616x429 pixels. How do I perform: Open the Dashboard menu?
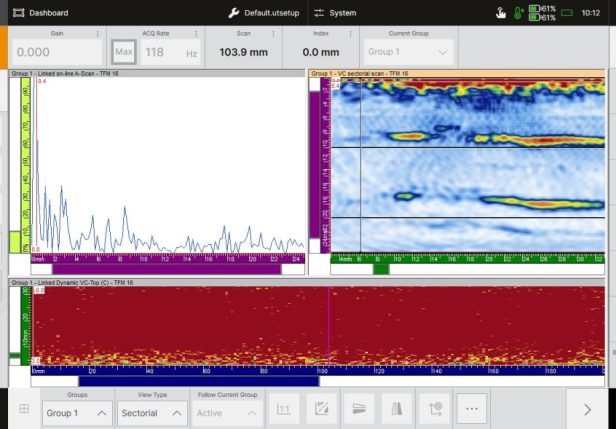41,13
